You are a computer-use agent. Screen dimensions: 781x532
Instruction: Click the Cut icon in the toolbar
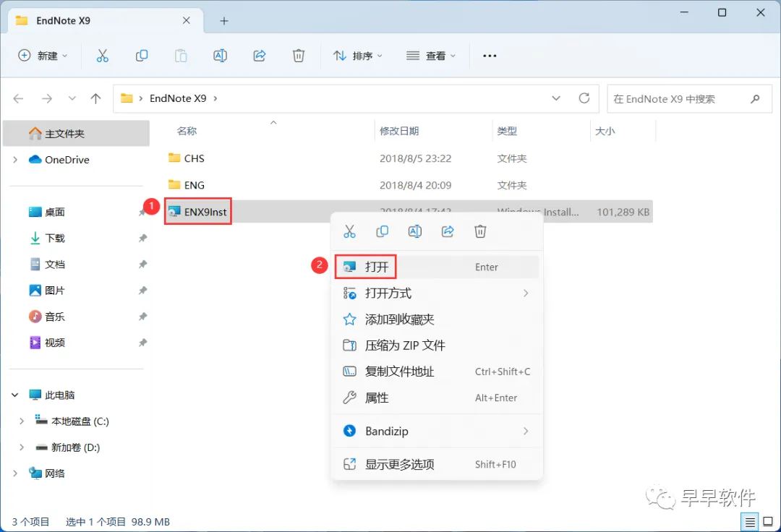[x=102, y=56]
